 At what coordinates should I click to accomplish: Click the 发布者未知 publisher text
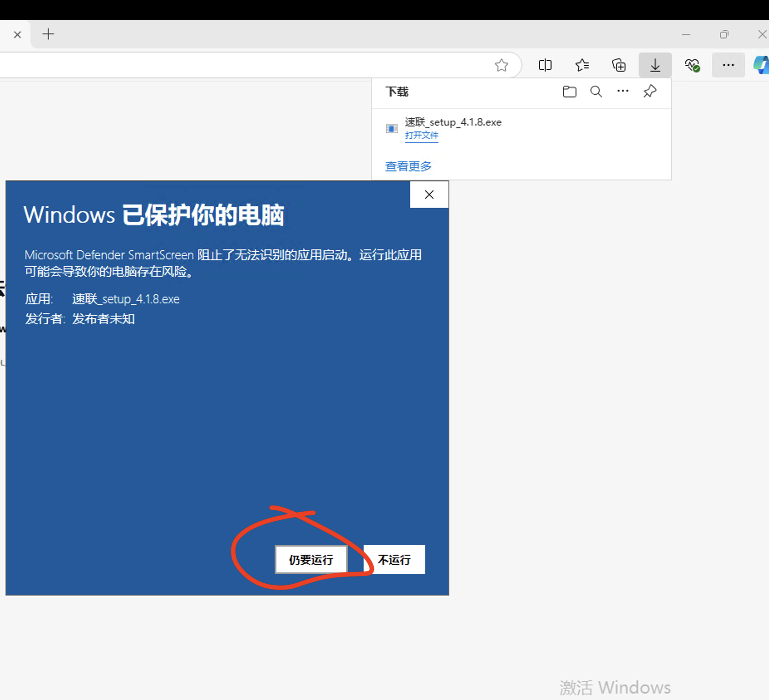point(104,319)
